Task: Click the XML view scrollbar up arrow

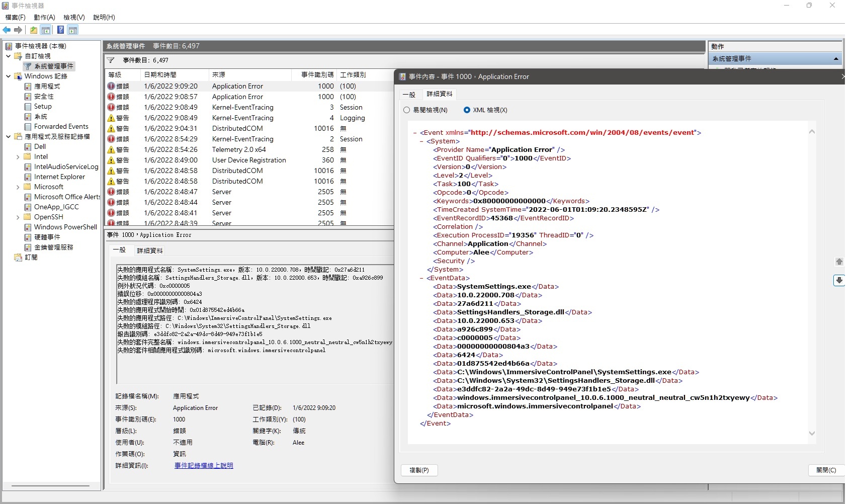Action: 812,132
